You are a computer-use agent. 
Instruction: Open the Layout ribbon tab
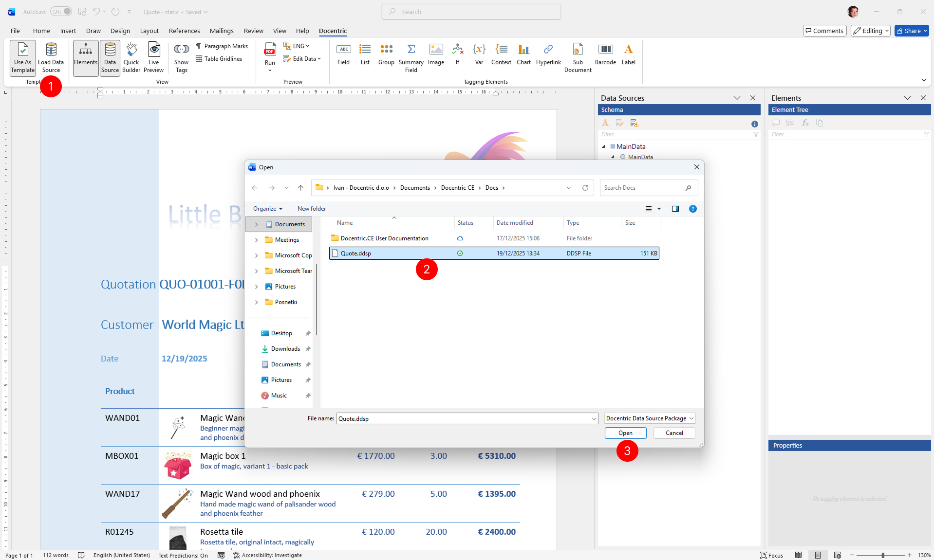click(149, 31)
